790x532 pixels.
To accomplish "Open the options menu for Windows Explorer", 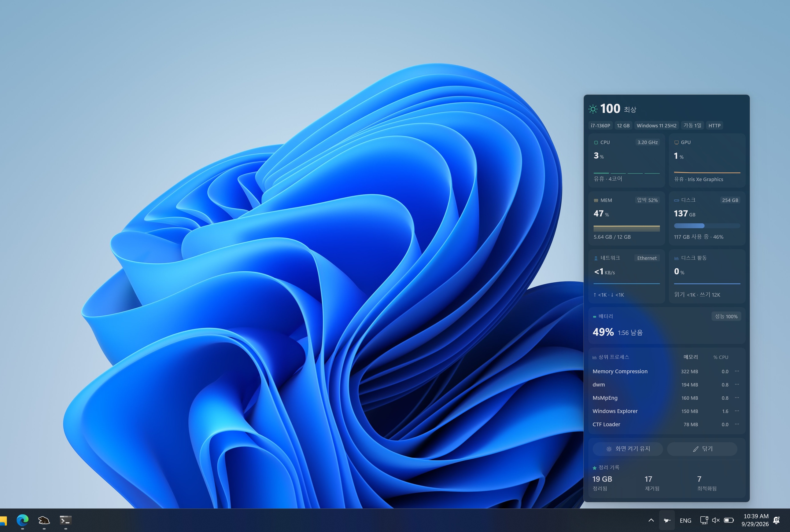I will tap(737, 411).
